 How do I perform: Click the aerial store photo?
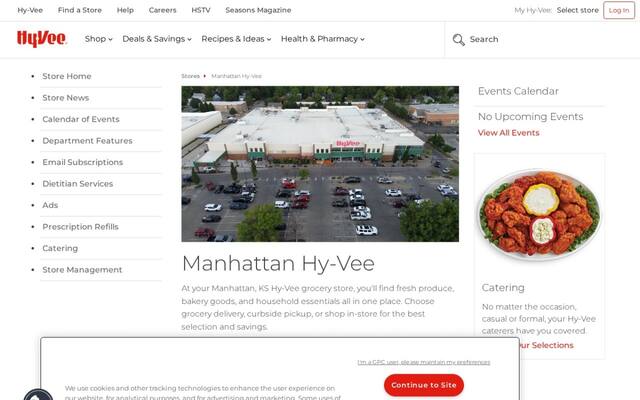click(320, 164)
